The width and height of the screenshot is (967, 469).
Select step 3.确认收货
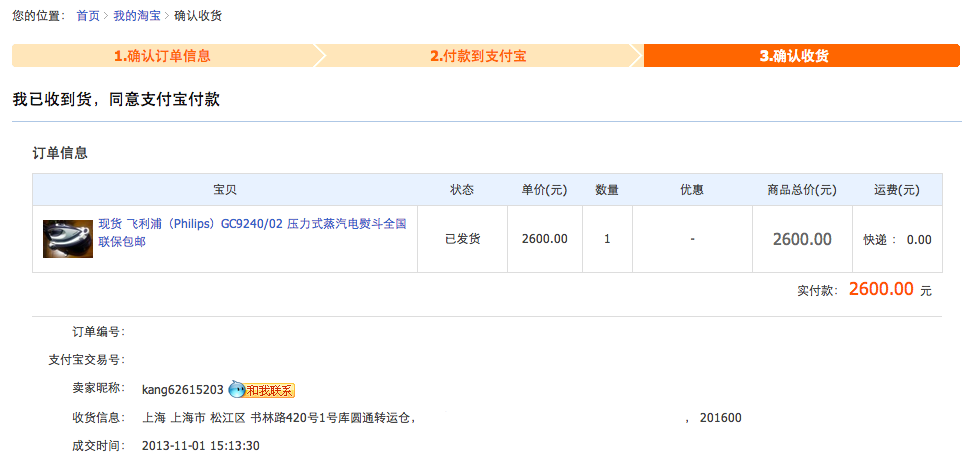click(x=801, y=56)
